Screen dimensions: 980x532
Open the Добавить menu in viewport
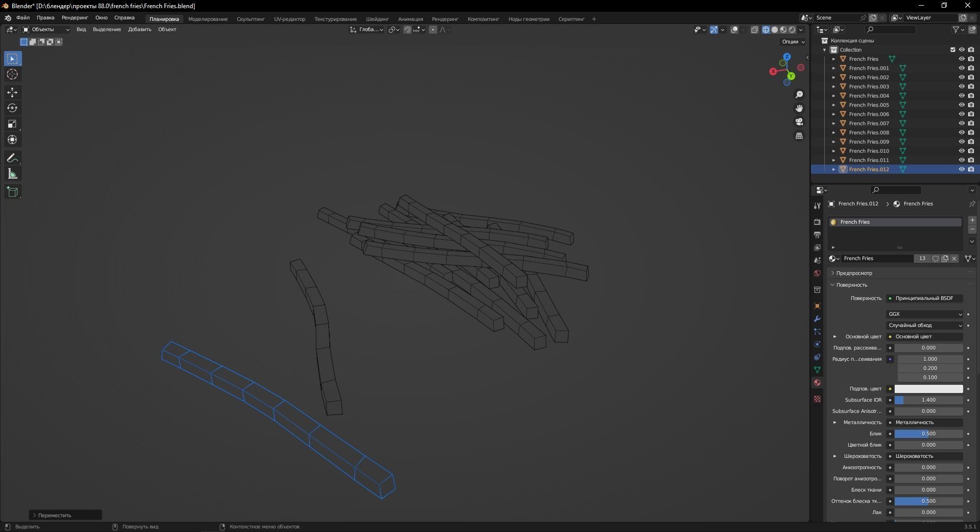pyautogui.click(x=139, y=30)
